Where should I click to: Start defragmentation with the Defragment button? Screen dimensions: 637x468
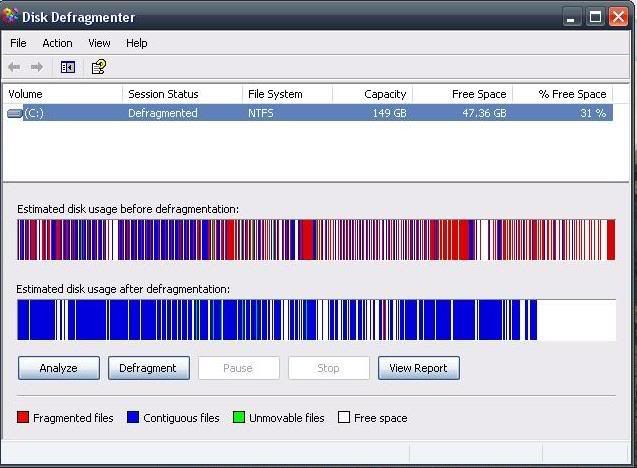click(x=148, y=368)
